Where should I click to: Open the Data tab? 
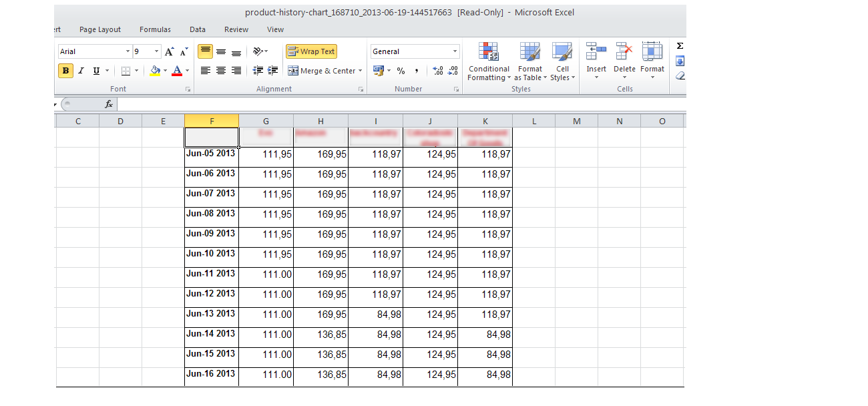coord(198,29)
